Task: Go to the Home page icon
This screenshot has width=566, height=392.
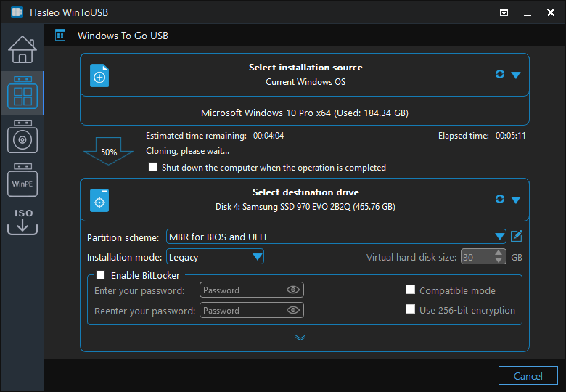Action: pos(22,50)
